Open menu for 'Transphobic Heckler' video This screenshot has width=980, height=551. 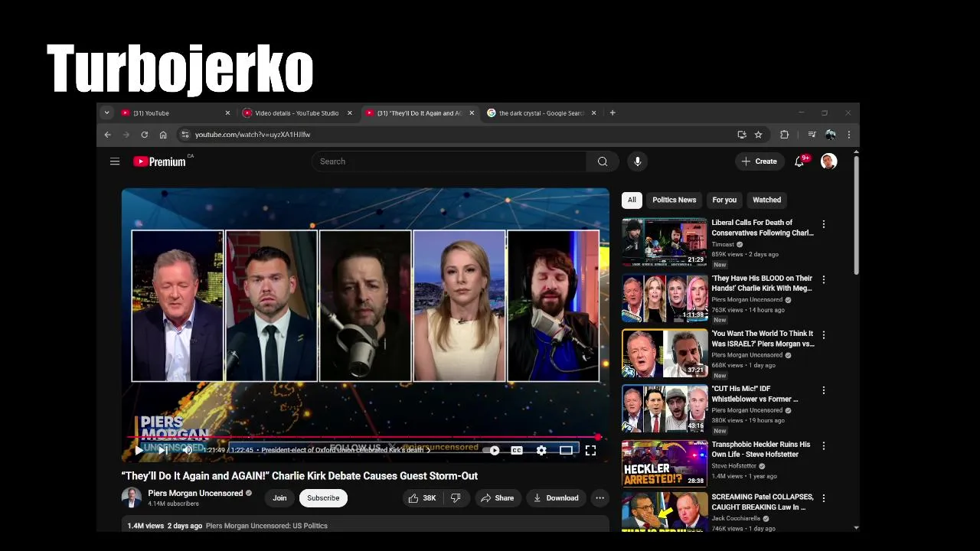tap(824, 445)
